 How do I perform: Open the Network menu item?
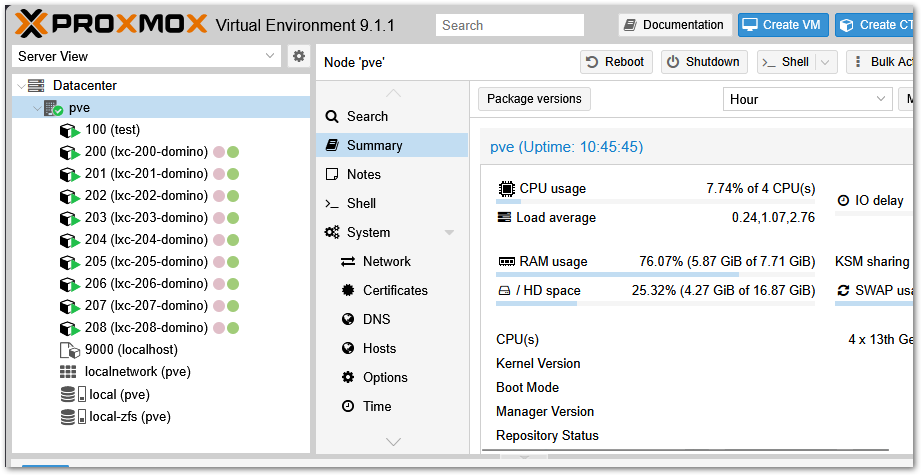pos(392,262)
